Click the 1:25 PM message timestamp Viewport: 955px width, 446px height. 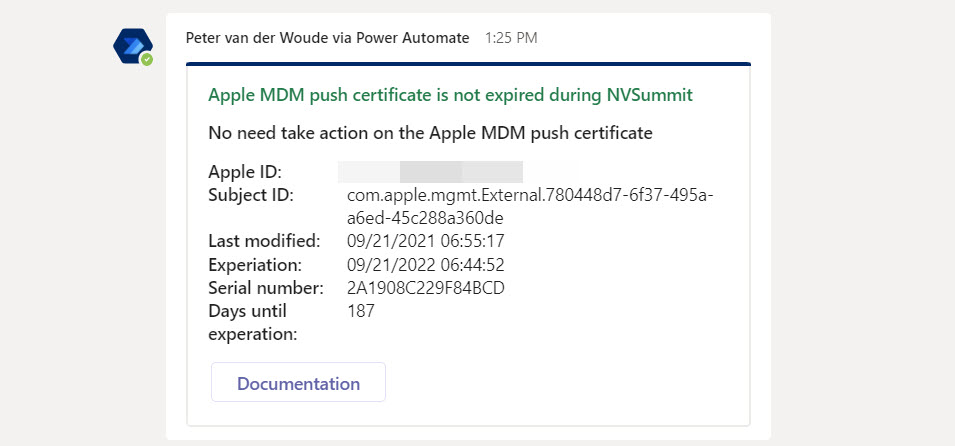click(x=511, y=38)
